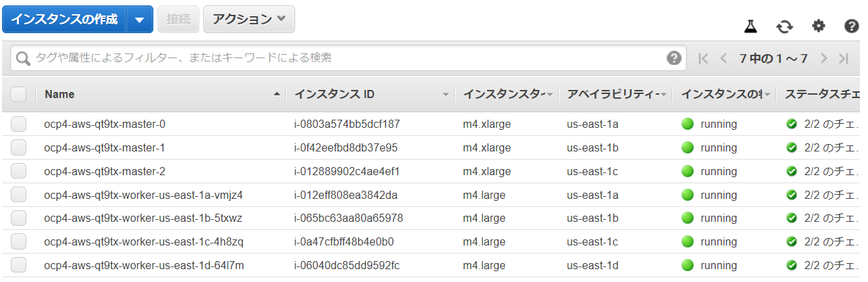The image size is (868, 282).
Task: Select checkbox for ocp4-aws-qt9tx-master-1
Action: point(18,147)
